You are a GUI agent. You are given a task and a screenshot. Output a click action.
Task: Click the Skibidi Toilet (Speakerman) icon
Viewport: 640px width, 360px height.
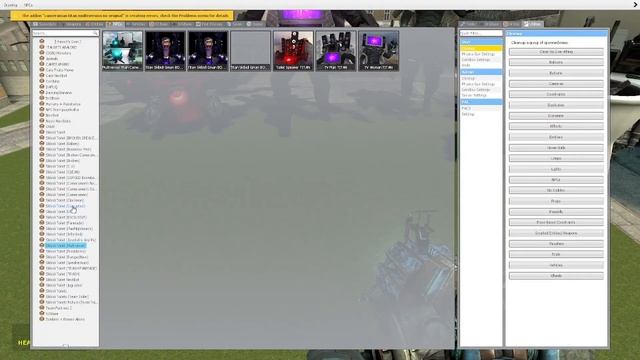pos(42,262)
